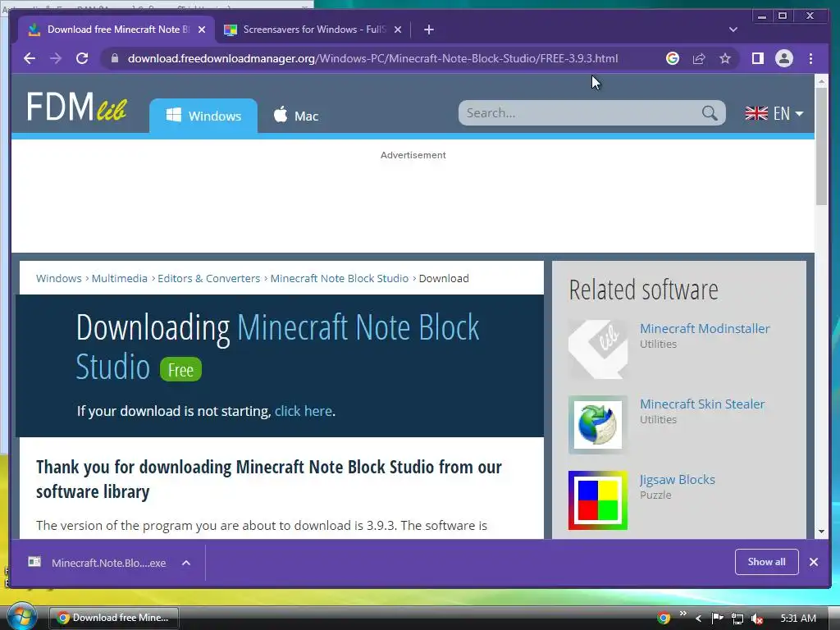Viewport: 840px width, 630px height.
Task: Open the Windows breadcrumb link
Action: (x=59, y=279)
